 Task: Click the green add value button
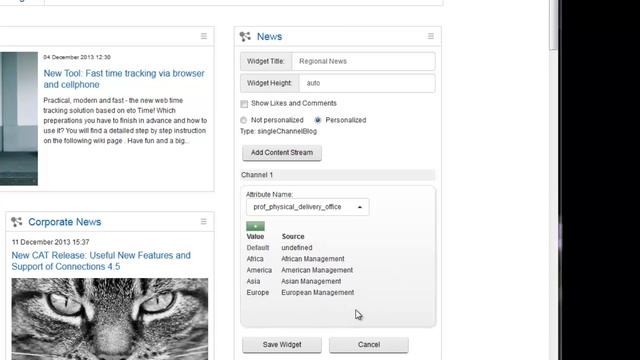(255, 226)
